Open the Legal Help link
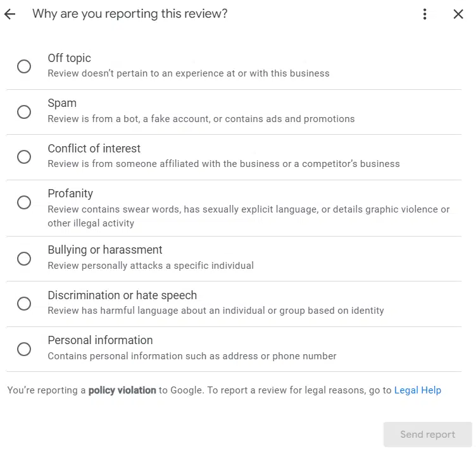The width and height of the screenshot is (476, 451). coord(417,390)
